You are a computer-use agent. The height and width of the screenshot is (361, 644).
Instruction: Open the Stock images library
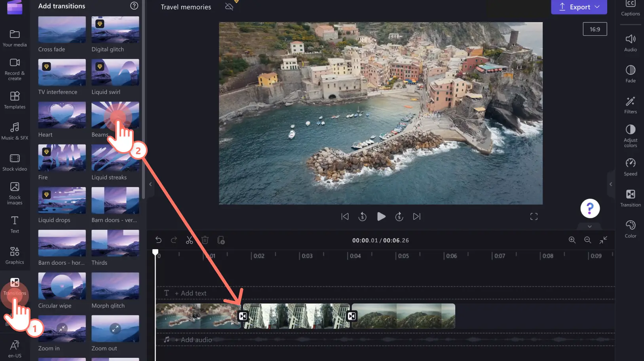15,193
